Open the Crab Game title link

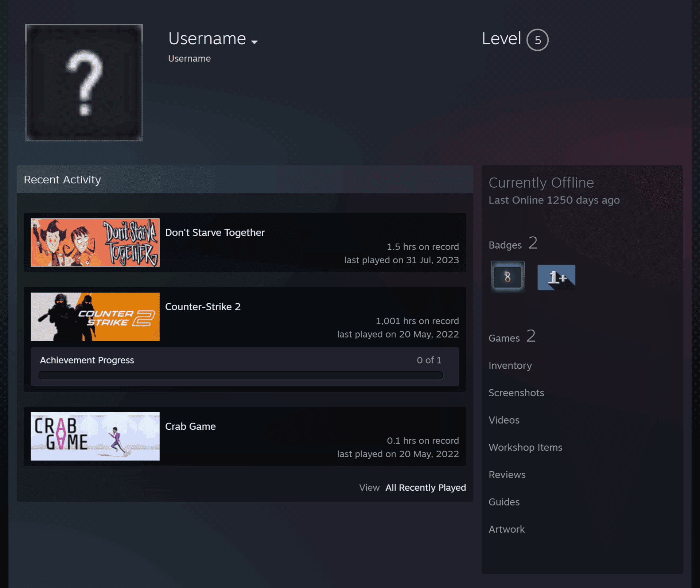190,427
